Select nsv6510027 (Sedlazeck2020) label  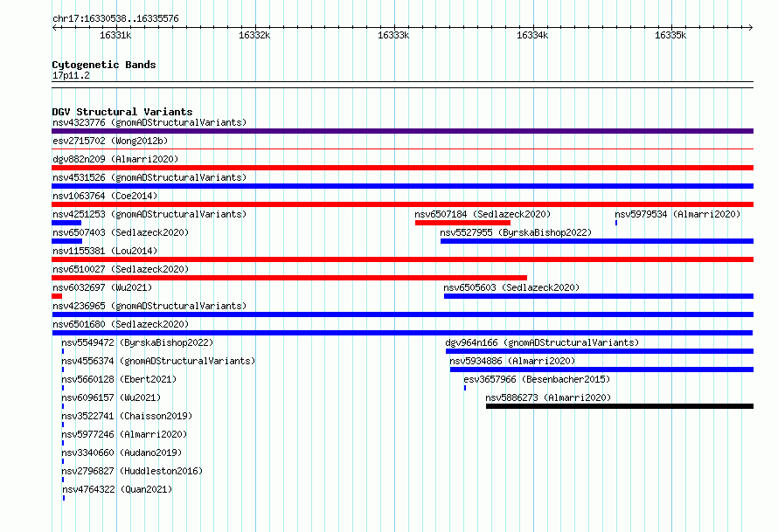pos(121,269)
